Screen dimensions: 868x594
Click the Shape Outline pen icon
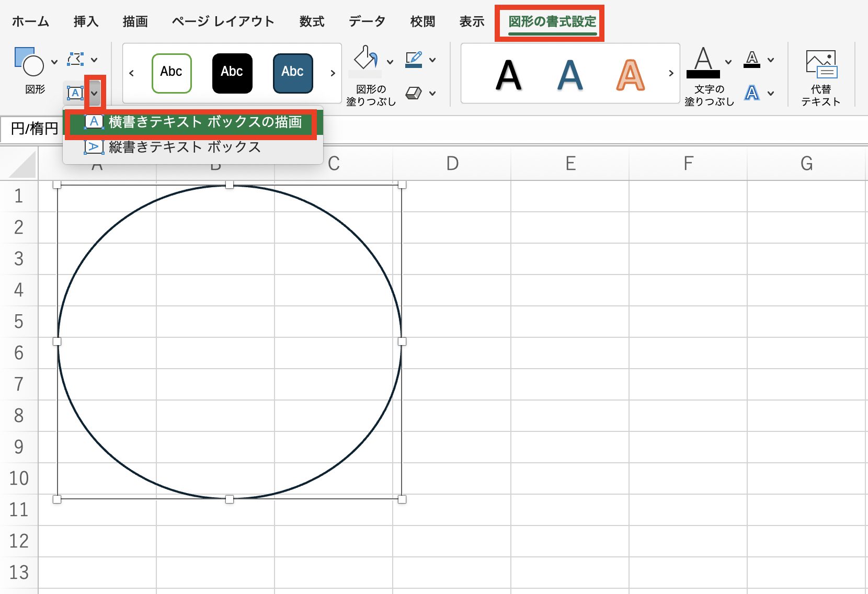[414, 59]
